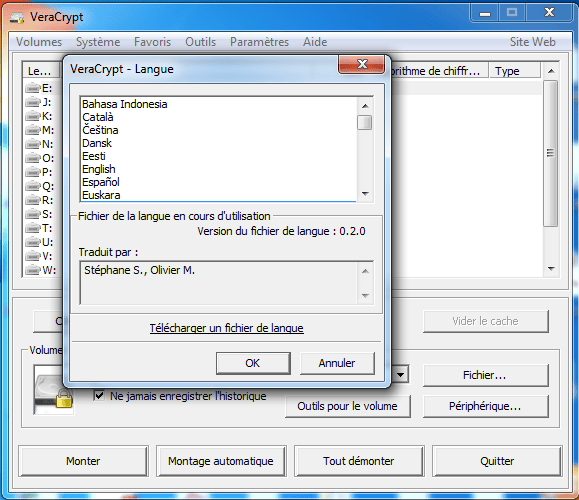
Task: Click the VeraCrypt padlock drive logo
Action: (53, 390)
